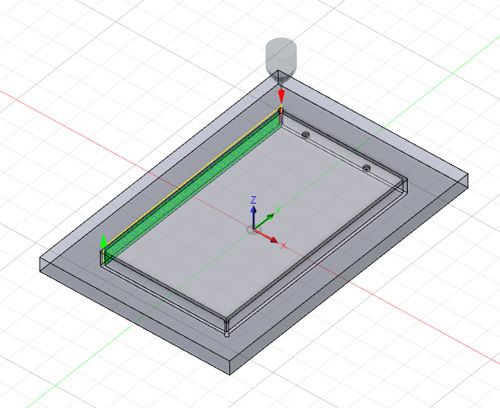Viewport: 500px width, 408px height.
Task: Click the green upward arrow at pocket corner
Action: pos(104,241)
